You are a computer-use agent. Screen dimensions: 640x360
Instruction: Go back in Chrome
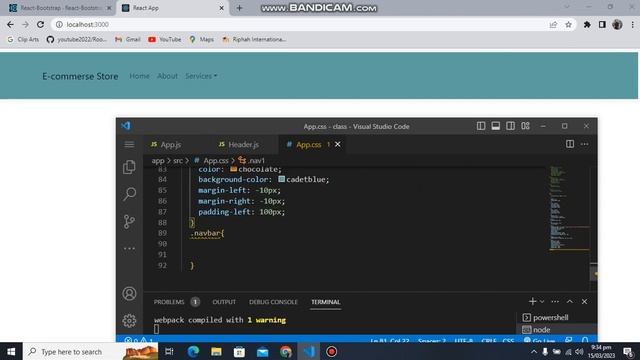tap(10, 24)
